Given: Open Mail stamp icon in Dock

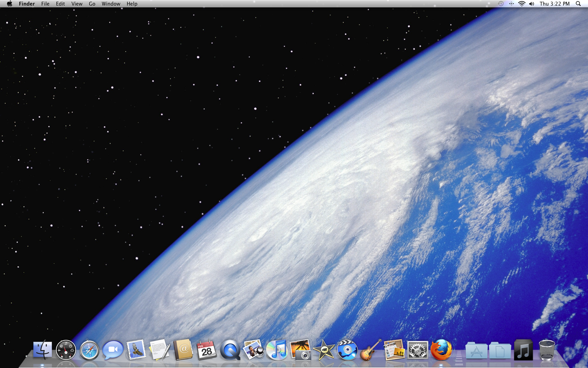Looking at the screenshot, I should (136, 350).
